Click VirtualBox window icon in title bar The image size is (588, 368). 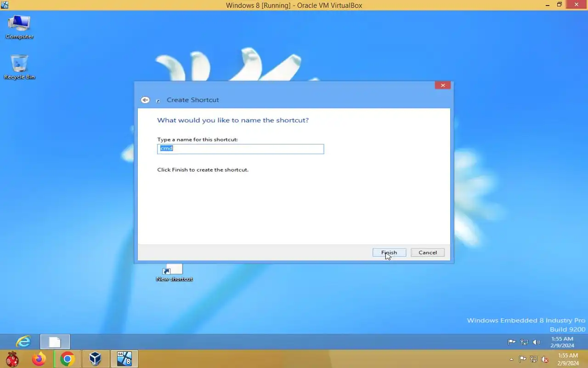[x=5, y=5]
